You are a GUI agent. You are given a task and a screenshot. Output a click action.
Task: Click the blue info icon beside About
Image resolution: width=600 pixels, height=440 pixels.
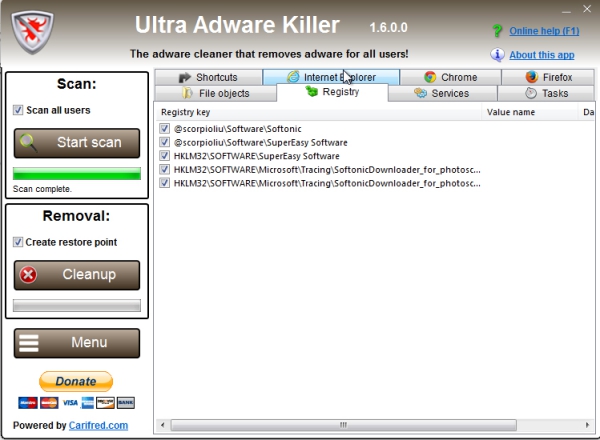(497, 55)
